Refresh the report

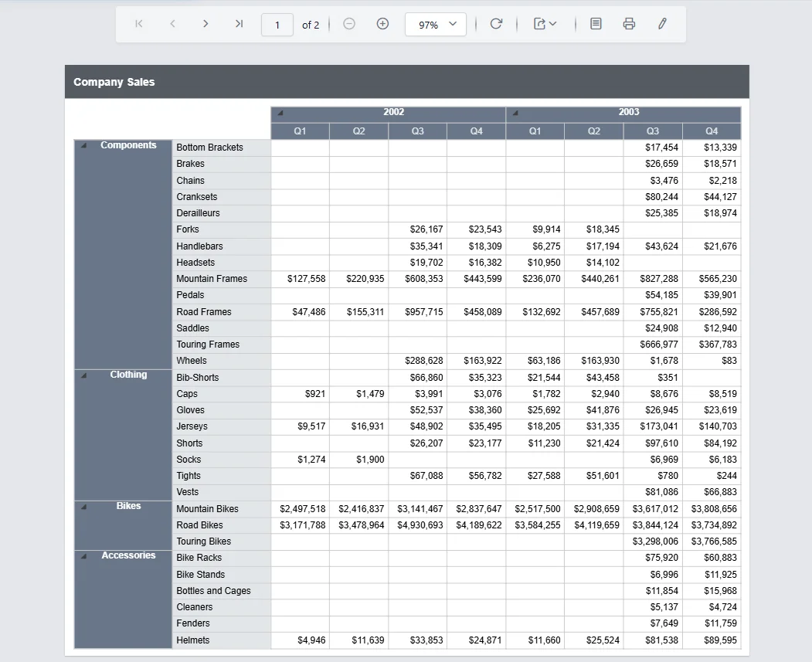[496, 24]
